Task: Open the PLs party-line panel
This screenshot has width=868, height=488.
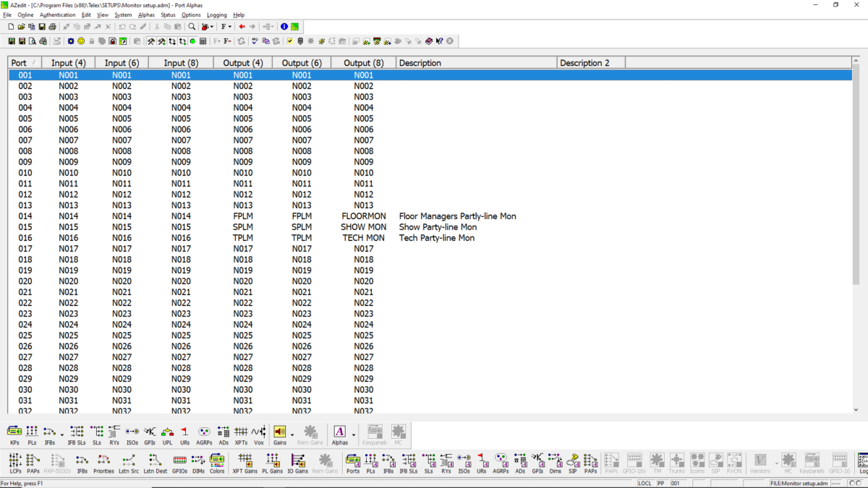Action: [x=32, y=432]
